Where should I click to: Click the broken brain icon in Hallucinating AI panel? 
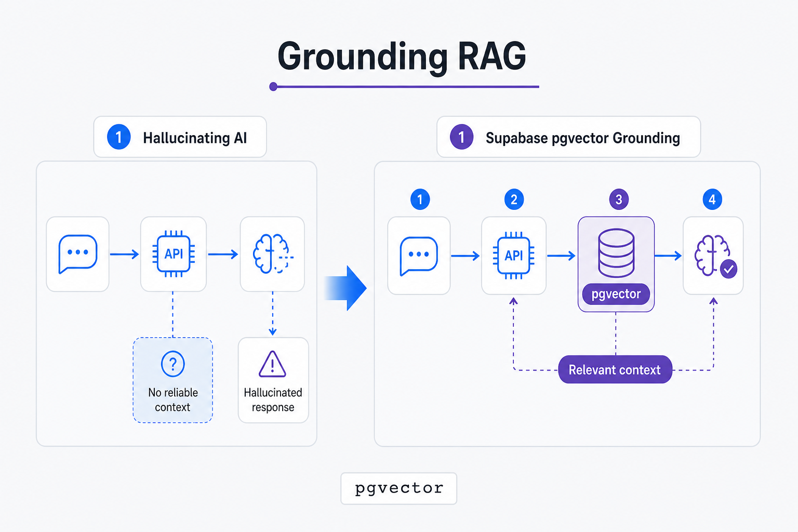point(273,254)
